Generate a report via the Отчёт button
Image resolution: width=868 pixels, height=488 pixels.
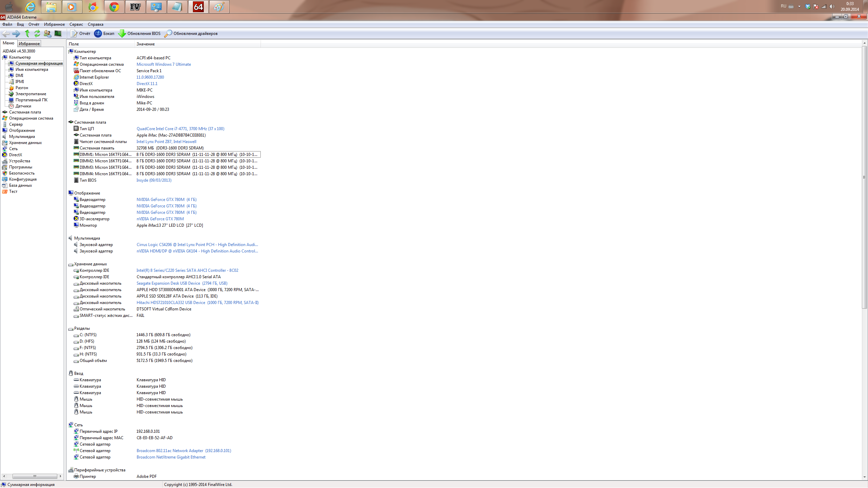coord(81,34)
